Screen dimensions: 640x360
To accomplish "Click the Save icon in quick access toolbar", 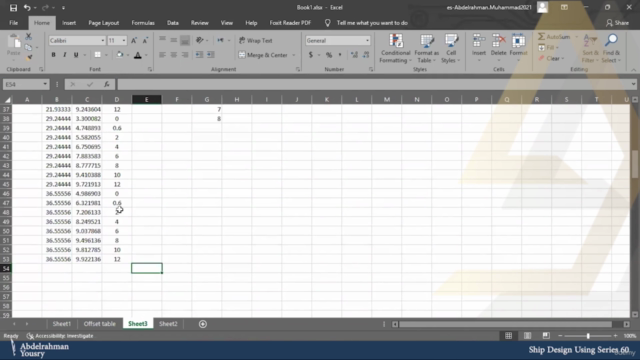I will pos(13,7).
